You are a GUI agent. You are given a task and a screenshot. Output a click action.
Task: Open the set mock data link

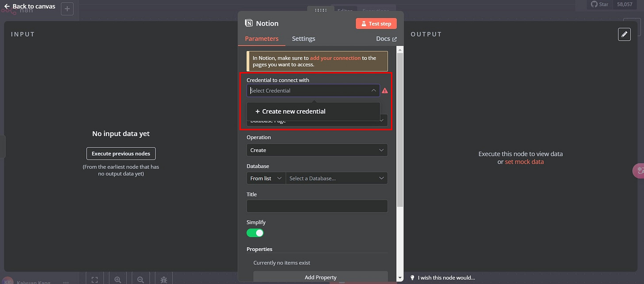click(524, 162)
